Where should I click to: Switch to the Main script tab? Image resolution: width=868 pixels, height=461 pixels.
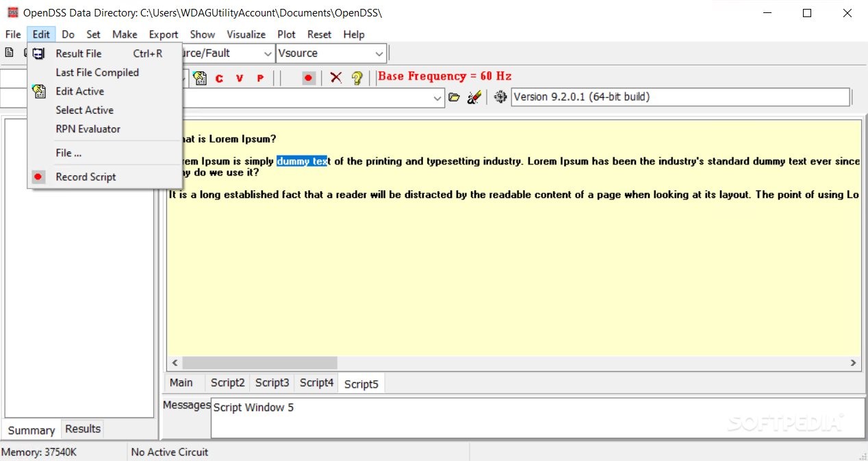[181, 383]
